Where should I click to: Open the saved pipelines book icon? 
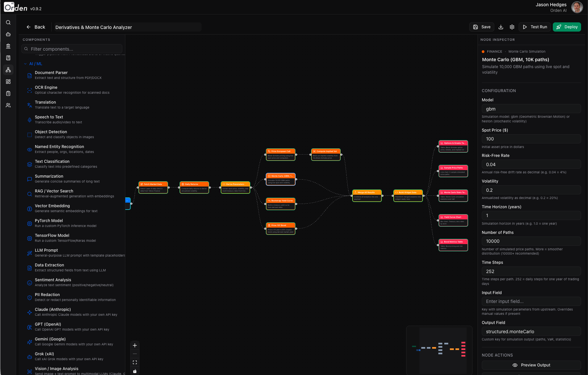tap(8, 58)
